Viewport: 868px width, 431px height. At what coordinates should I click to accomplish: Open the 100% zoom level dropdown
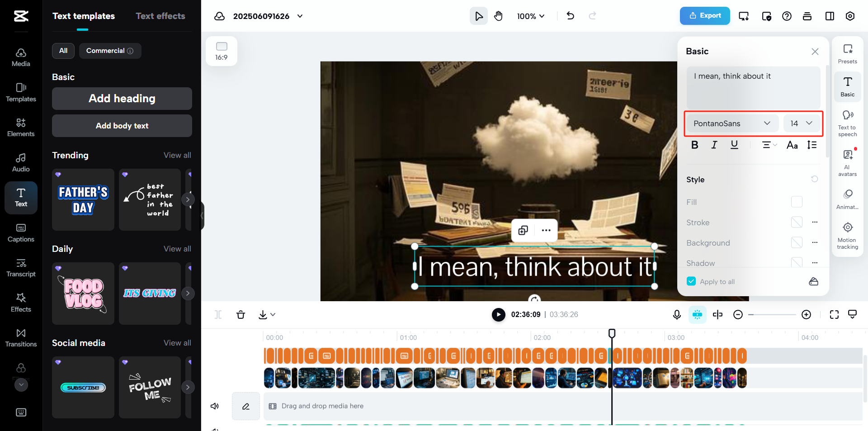point(531,16)
